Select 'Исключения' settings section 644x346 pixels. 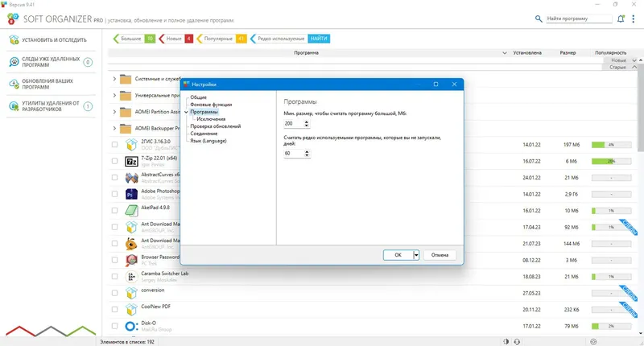coord(211,119)
